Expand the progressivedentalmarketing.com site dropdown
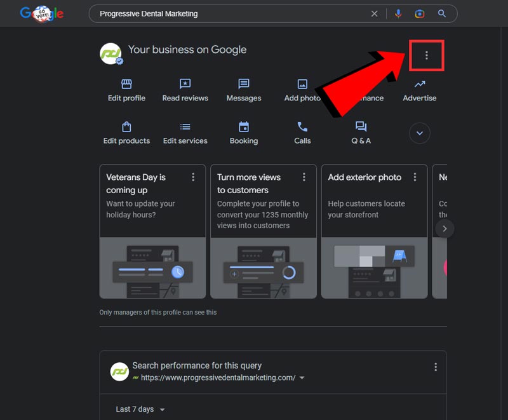The width and height of the screenshot is (508, 420). click(x=302, y=378)
